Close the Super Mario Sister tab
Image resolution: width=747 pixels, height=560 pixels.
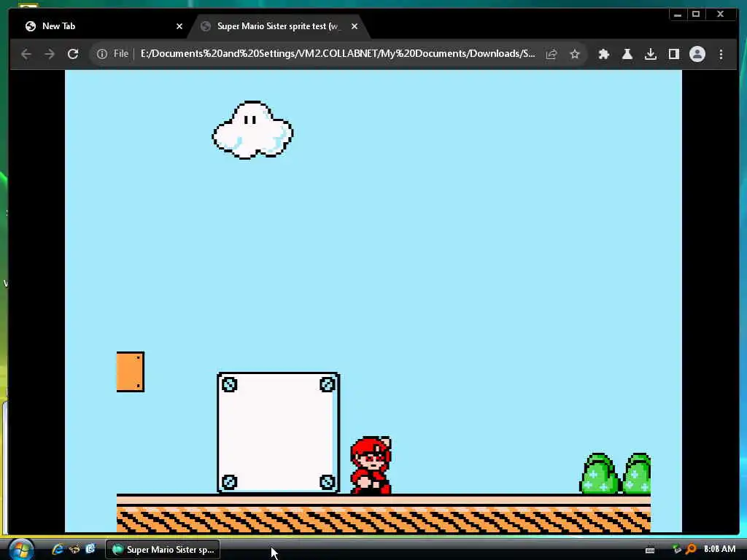click(355, 26)
